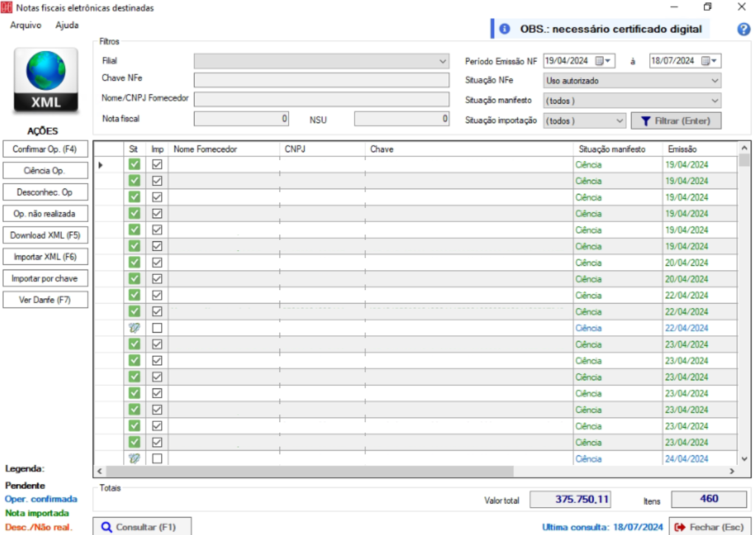Open the Ajuda menu
The width and height of the screenshot is (756, 535).
[67, 25]
